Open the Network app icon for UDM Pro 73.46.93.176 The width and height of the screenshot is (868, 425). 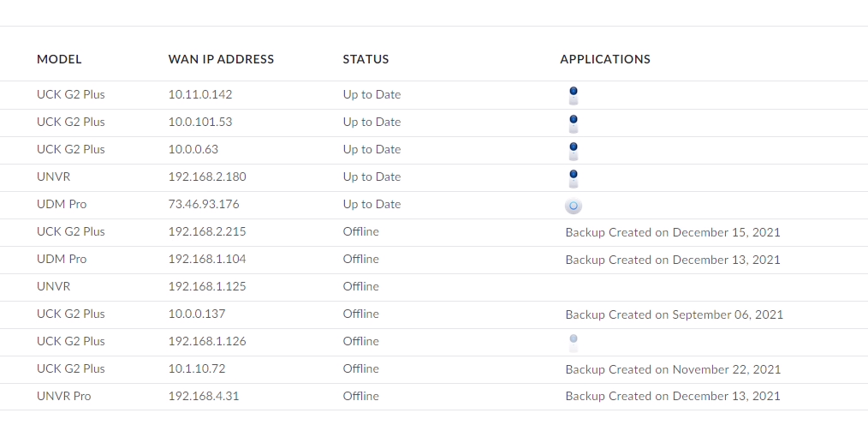click(x=574, y=206)
